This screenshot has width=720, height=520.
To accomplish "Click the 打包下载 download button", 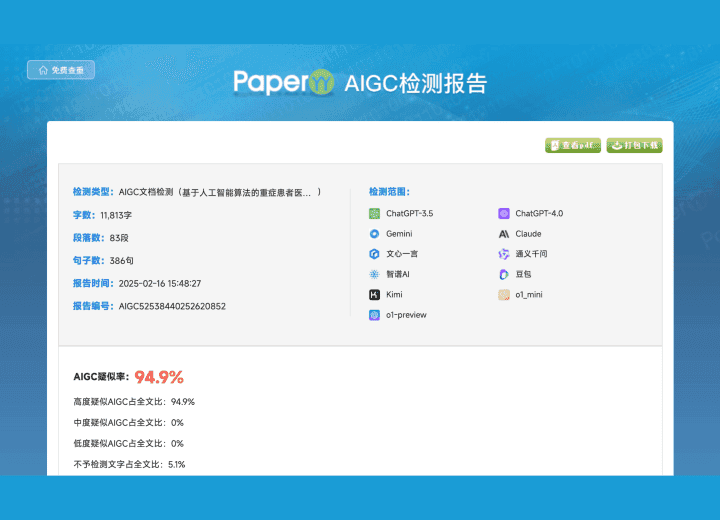I will 634,145.
